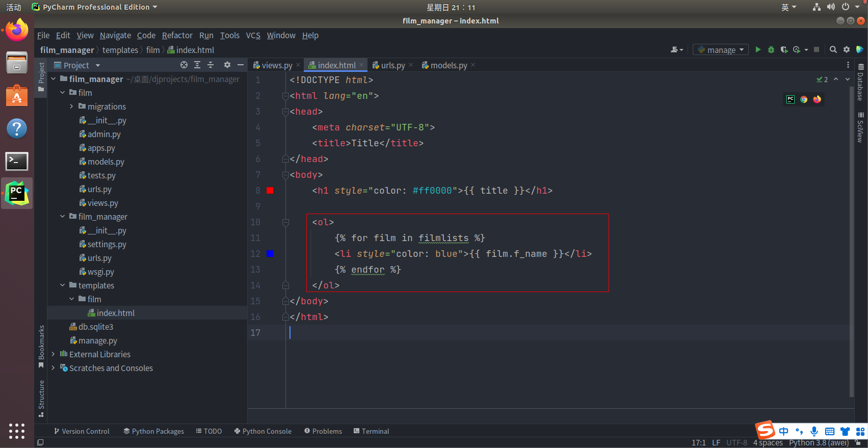Collapse the templates folder
The height and width of the screenshot is (448, 868).
click(x=62, y=285)
